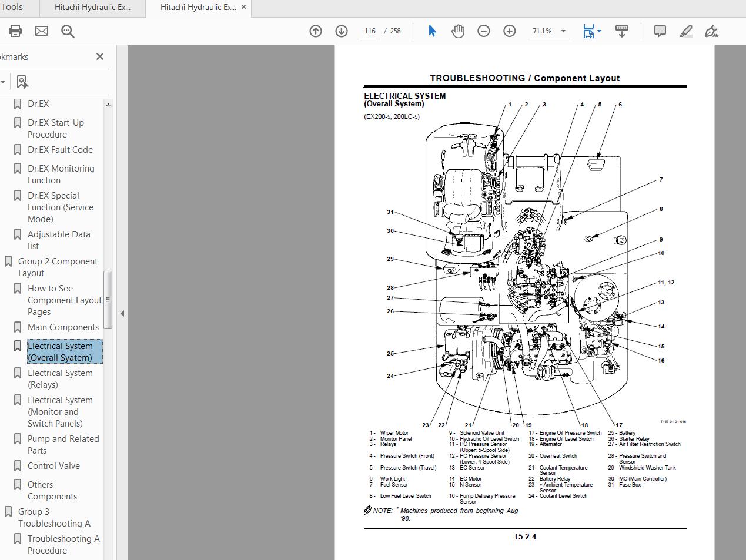Go to the next page with the down arrow

[341, 31]
